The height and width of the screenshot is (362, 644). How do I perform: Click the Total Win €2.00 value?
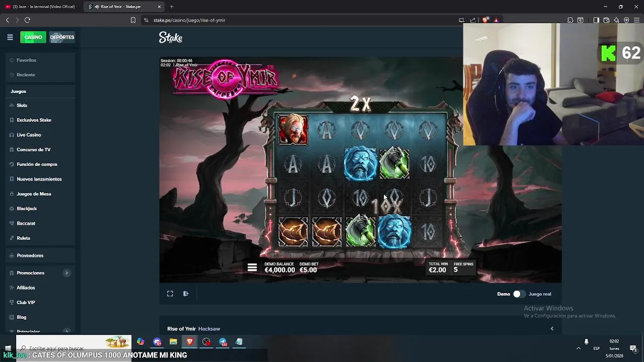pos(437,270)
